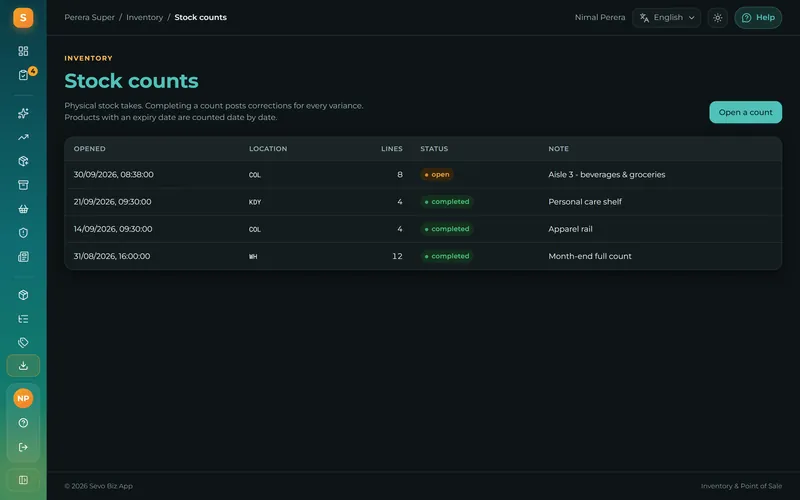Click the logout arrow icon in sidebar
The image size is (800, 500).
pyautogui.click(x=23, y=447)
